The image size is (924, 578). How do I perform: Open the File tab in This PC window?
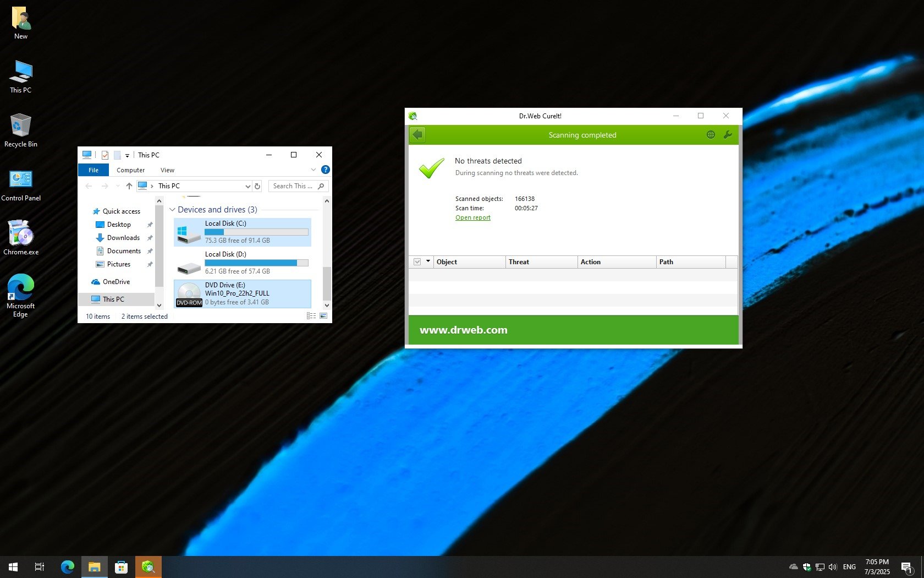click(94, 170)
